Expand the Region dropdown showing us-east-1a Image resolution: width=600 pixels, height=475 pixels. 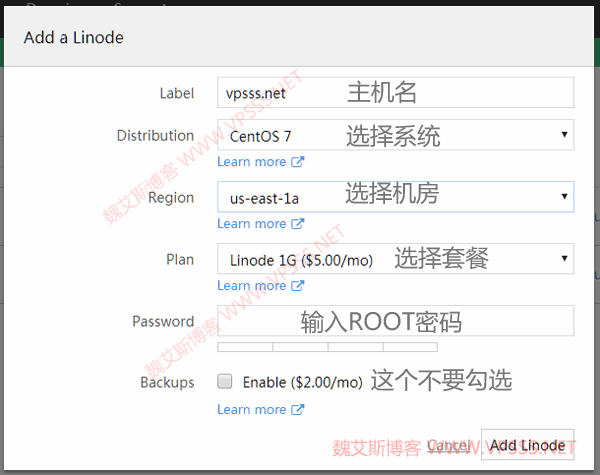[x=395, y=197]
